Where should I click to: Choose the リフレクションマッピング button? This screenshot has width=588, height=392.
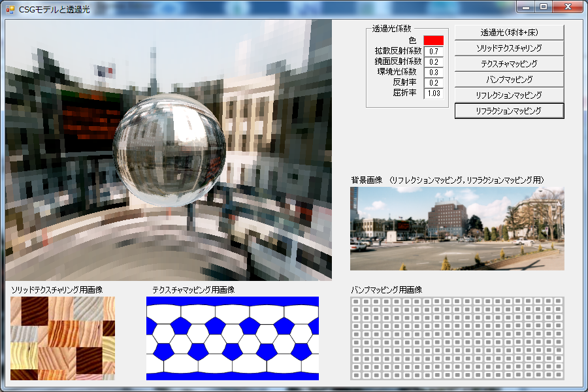click(509, 95)
